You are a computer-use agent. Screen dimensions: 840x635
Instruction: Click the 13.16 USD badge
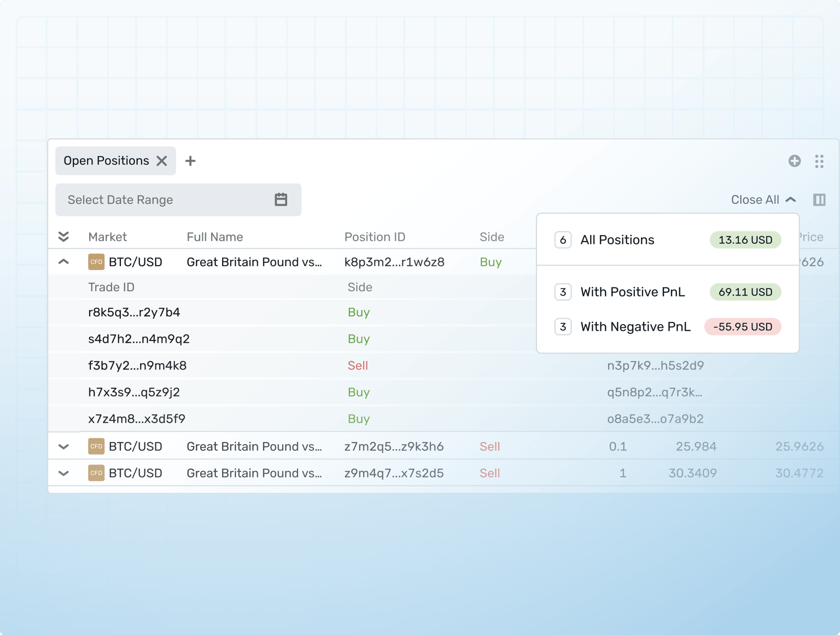pos(745,240)
